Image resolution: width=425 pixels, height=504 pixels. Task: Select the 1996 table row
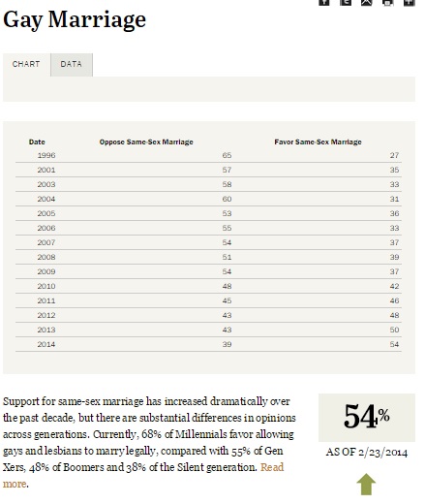[208, 155]
